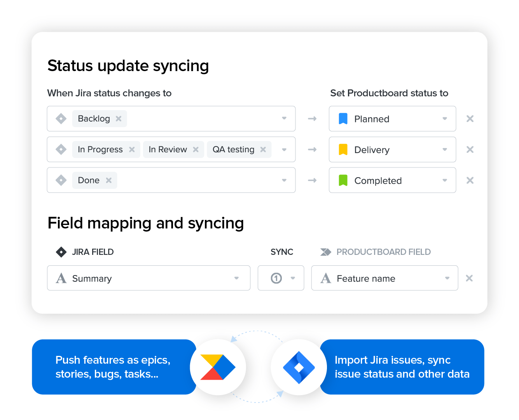Click the Field mapping and syncing heading
Screen dimensions: 519x420
[x=146, y=223]
